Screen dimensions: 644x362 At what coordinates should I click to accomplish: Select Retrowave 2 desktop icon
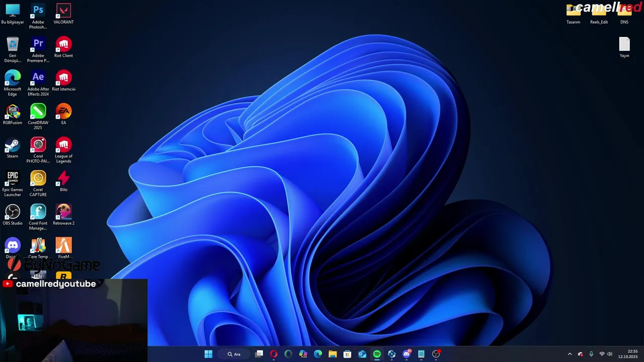click(x=63, y=215)
